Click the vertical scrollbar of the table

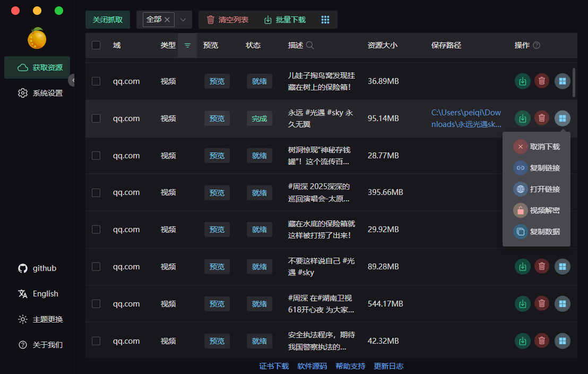point(574,83)
